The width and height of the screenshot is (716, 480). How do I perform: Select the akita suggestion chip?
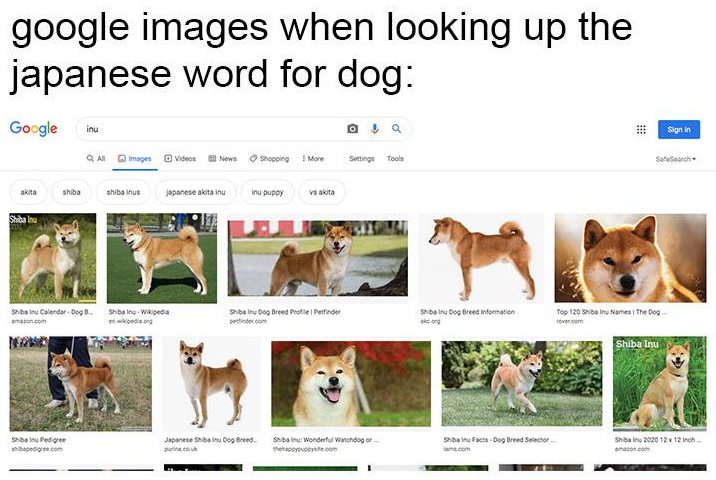[x=28, y=192]
